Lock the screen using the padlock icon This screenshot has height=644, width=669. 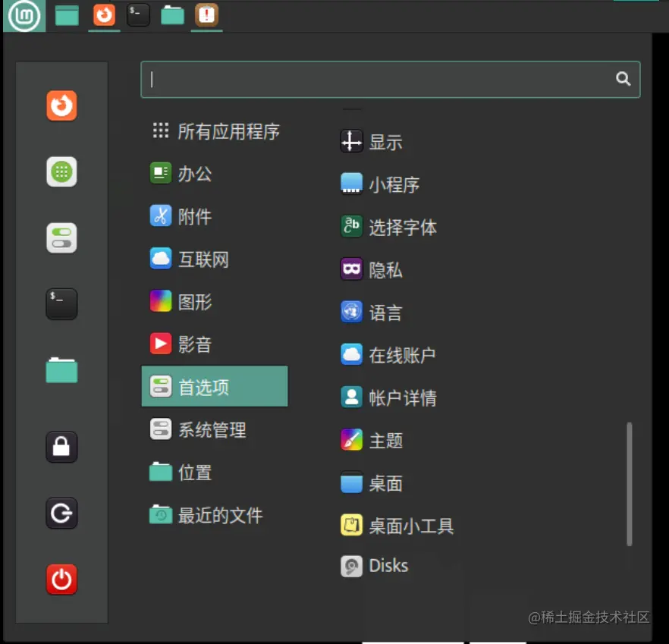point(61,447)
